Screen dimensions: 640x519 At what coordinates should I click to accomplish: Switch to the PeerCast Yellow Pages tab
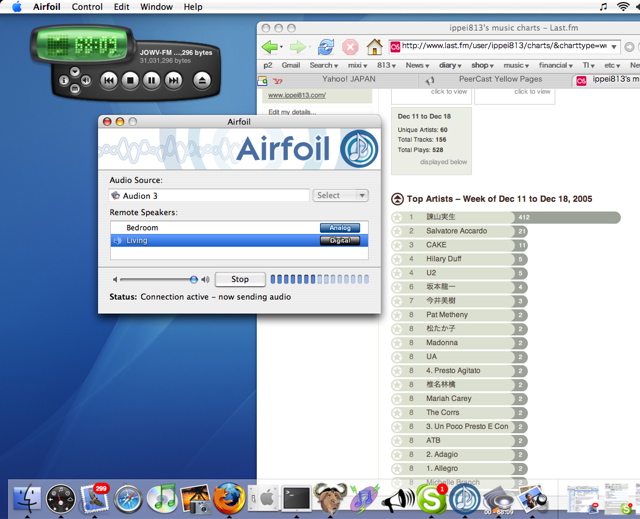point(500,79)
